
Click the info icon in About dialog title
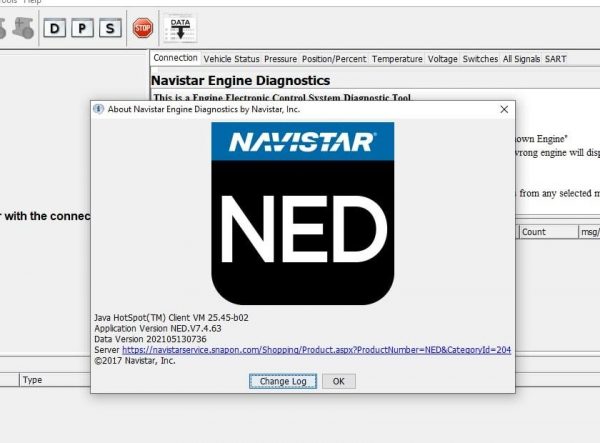98,109
